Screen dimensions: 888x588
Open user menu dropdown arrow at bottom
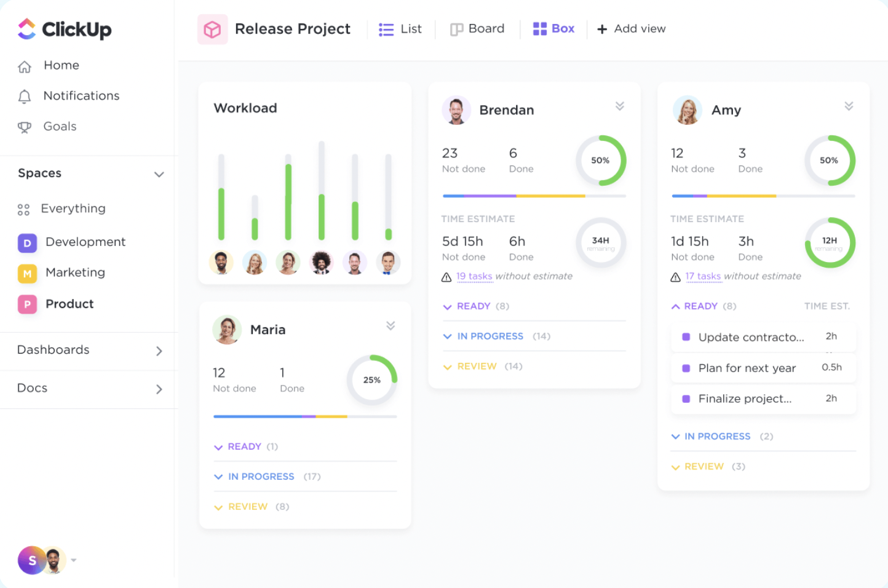click(74, 560)
